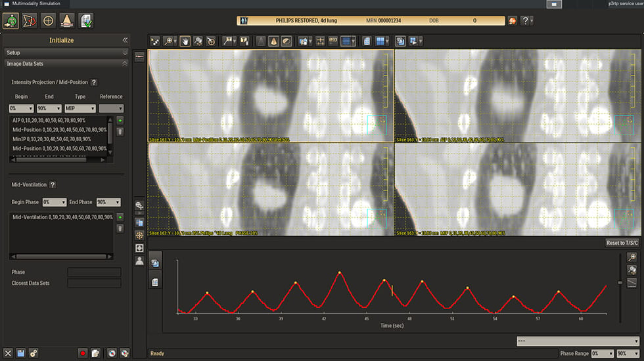Show help for Intensity Projection / Mid-Position

coord(94,83)
